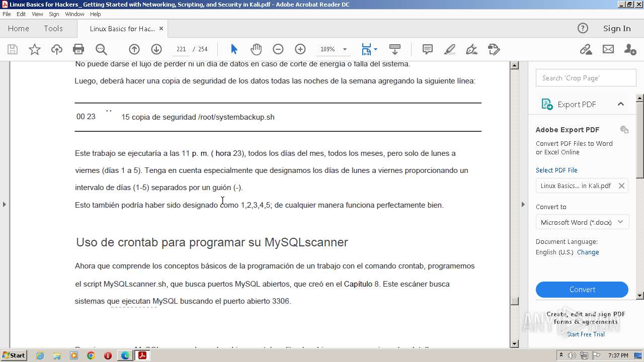Open the Edit menu
The height and width of the screenshot is (362, 644).
(21, 14)
